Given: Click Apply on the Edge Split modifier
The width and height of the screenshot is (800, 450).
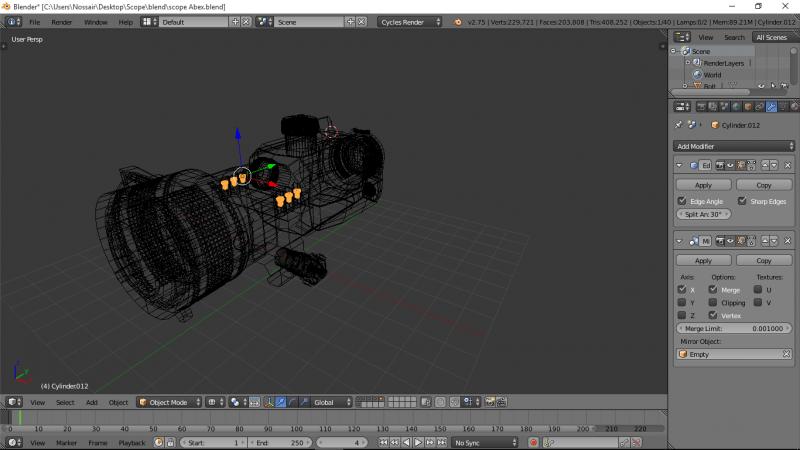Looking at the screenshot, I should (x=703, y=185).
